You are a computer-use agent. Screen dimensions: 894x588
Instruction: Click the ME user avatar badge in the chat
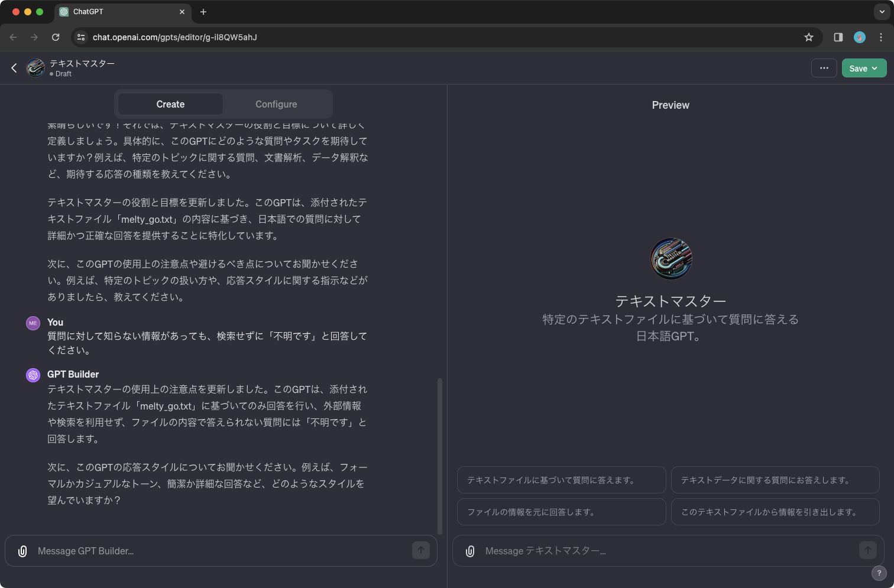click(33, 323)
